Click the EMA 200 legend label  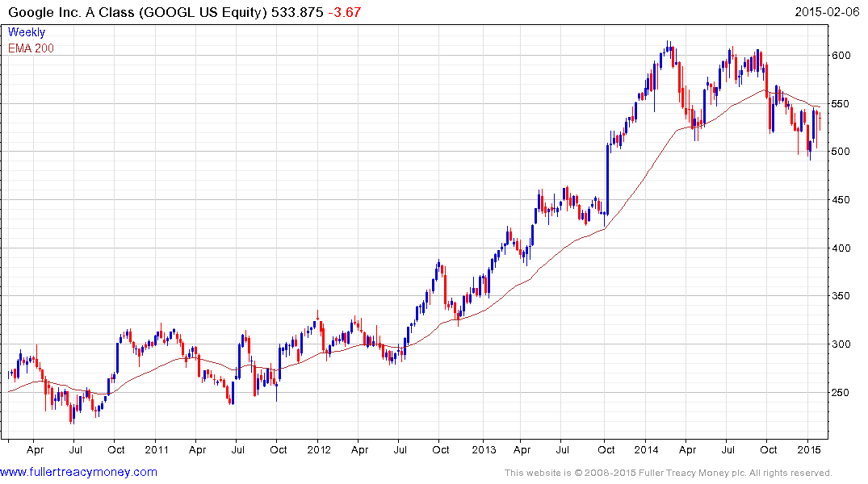tap(31, 48)
